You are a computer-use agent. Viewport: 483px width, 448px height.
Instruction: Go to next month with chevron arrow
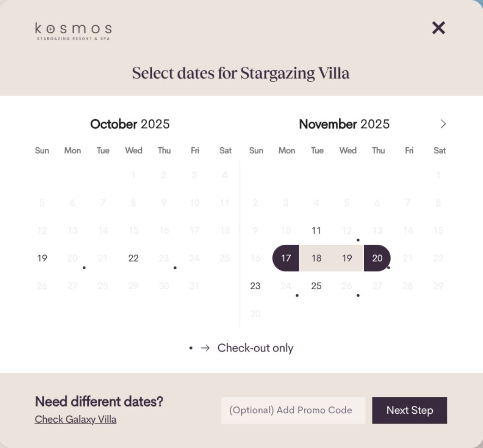[443, 124]
